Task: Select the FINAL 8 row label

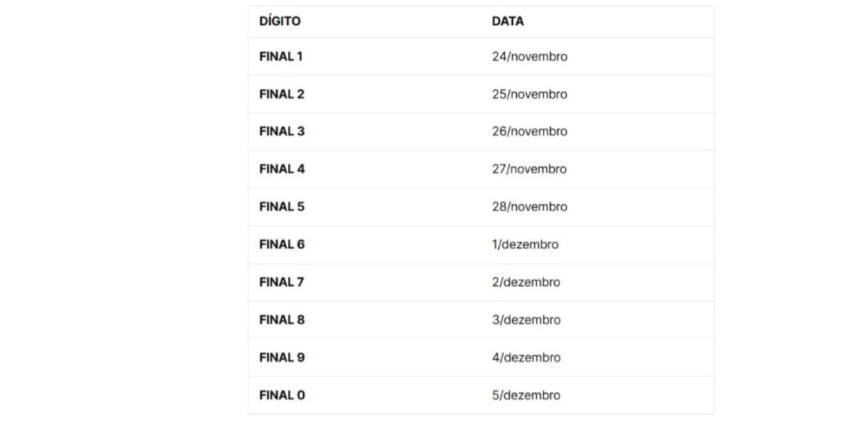Action: pyautogui.click(x=281, y=320)
